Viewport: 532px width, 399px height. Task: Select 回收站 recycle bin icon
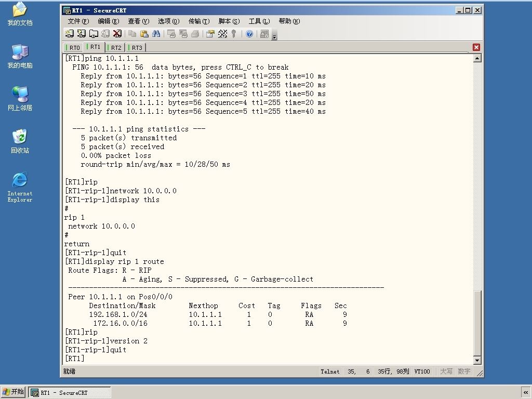(x=20, y=141)
